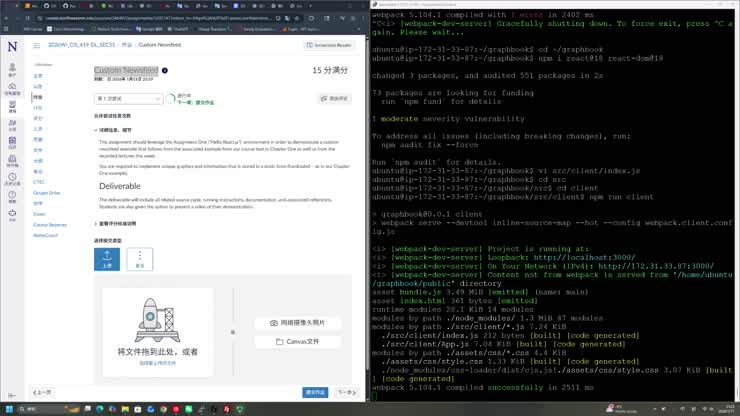Open a new browser tab with plus
This screenshot has height=416, width=740.
[x=311, y=6]
